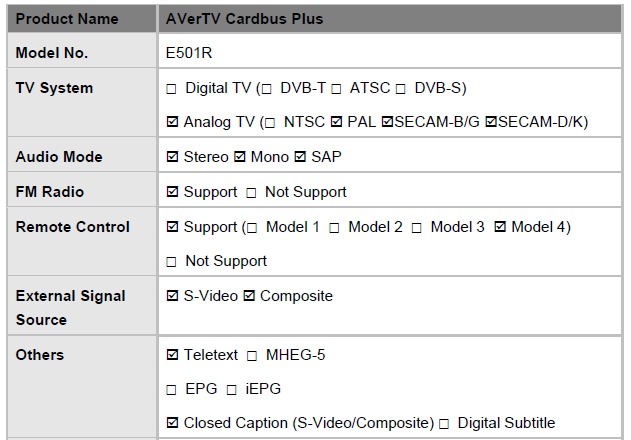This screenshot has width=631, height=440.
Task: Uncheck the Analog TV checkbox
Action: click(172, 123)
